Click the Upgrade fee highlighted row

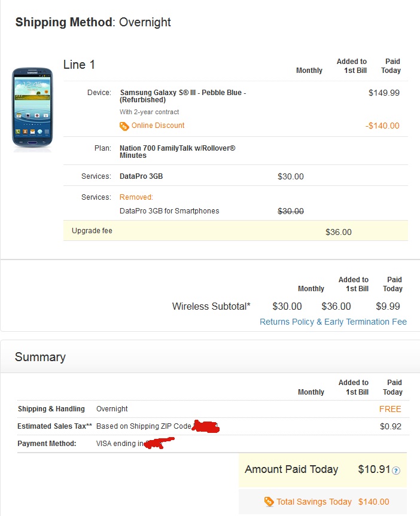tap(236, 231)
